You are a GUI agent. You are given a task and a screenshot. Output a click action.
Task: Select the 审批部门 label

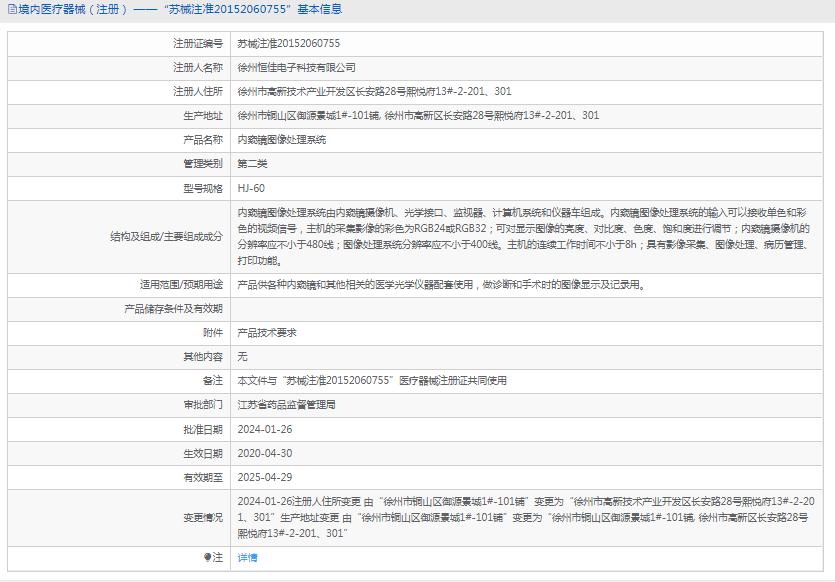click(x=203, y=405)
